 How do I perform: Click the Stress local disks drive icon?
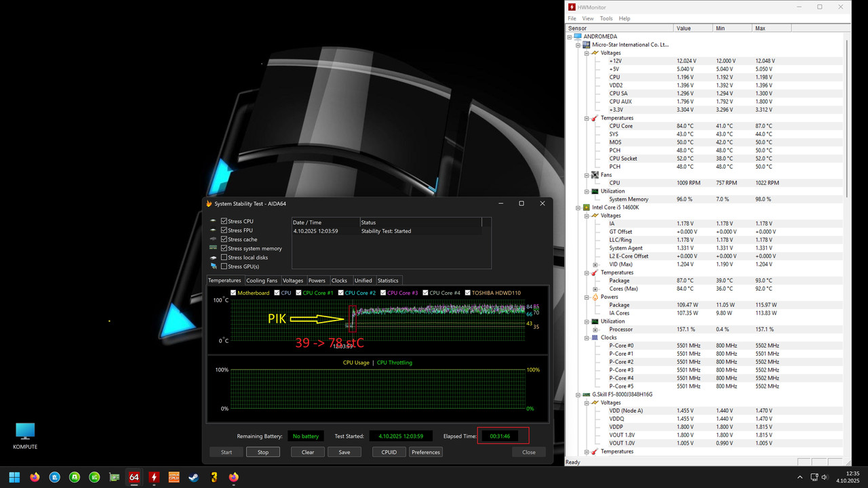point(214,258)
